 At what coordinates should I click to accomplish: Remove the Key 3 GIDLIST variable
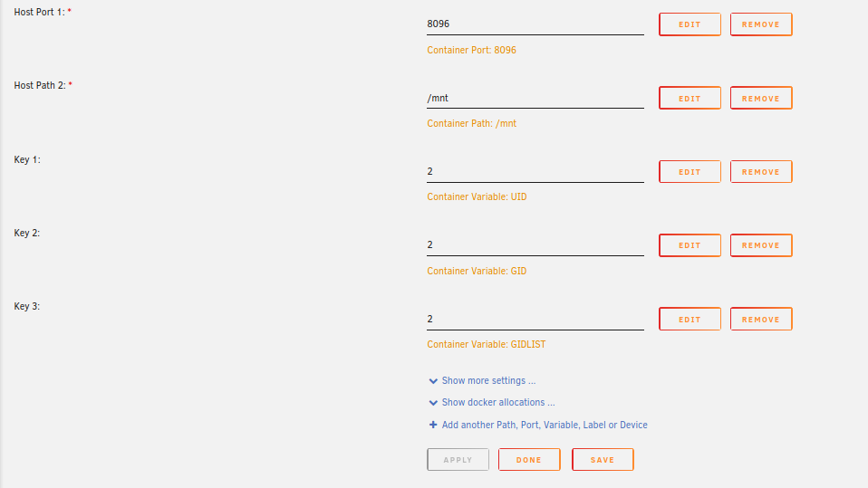pos(761,319)
